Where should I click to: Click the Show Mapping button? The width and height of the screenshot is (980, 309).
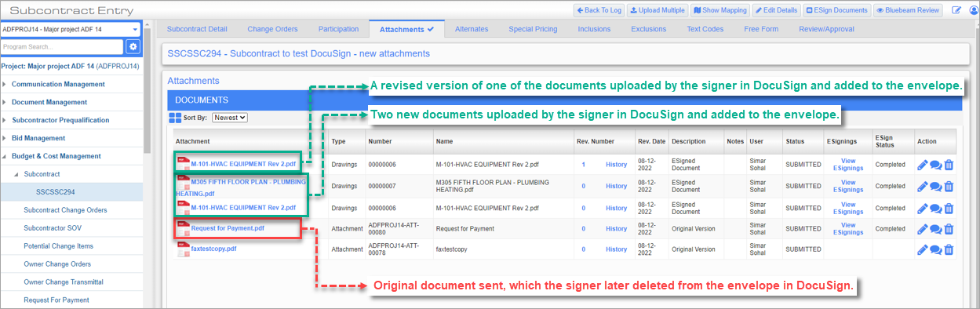click(720, 10)
